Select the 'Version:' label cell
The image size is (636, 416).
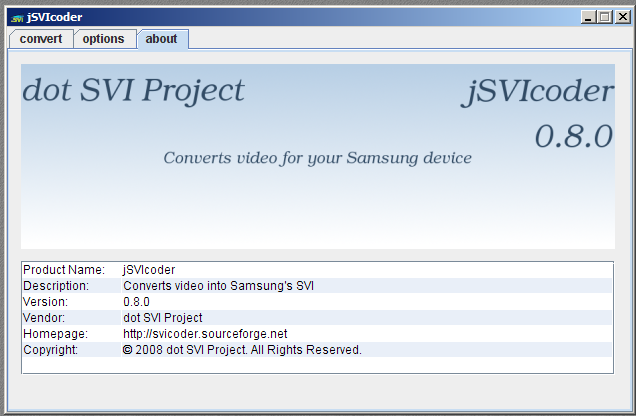71,302
